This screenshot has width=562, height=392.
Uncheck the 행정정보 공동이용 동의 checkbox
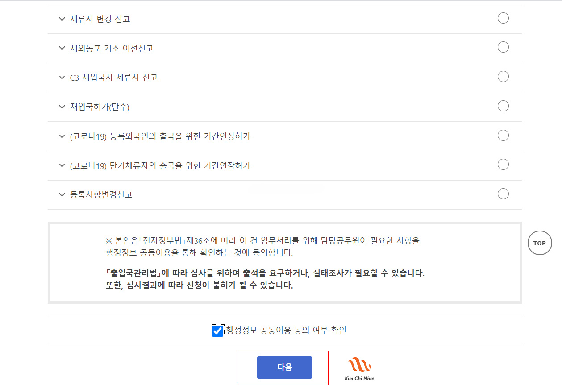pyautogui.click(x=217, y=331)
